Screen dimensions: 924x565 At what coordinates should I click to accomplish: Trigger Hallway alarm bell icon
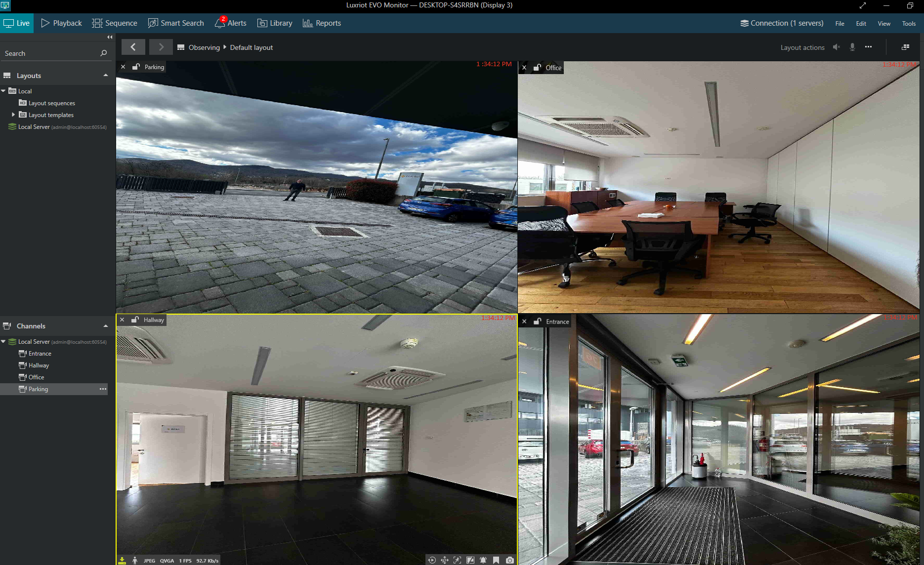point(483,560)
